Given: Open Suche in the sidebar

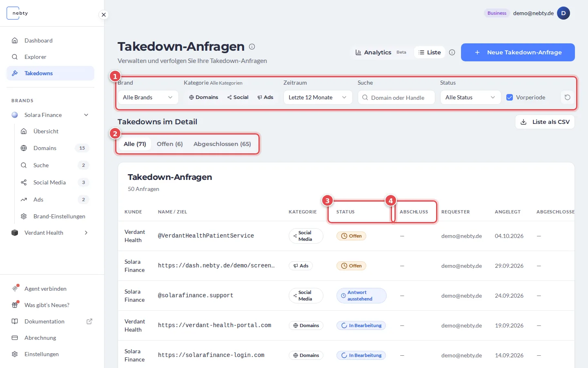Looking at the screenshot, I should coord(55,165).
